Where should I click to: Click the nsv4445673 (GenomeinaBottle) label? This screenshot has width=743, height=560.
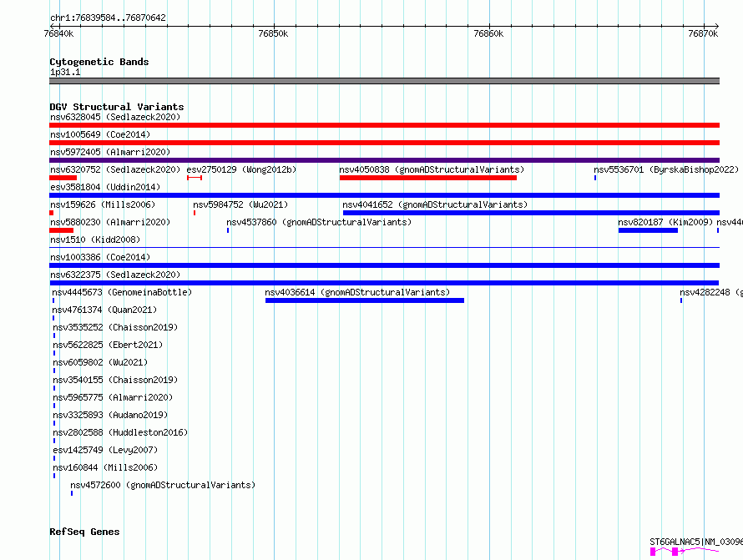click(122, 292)
